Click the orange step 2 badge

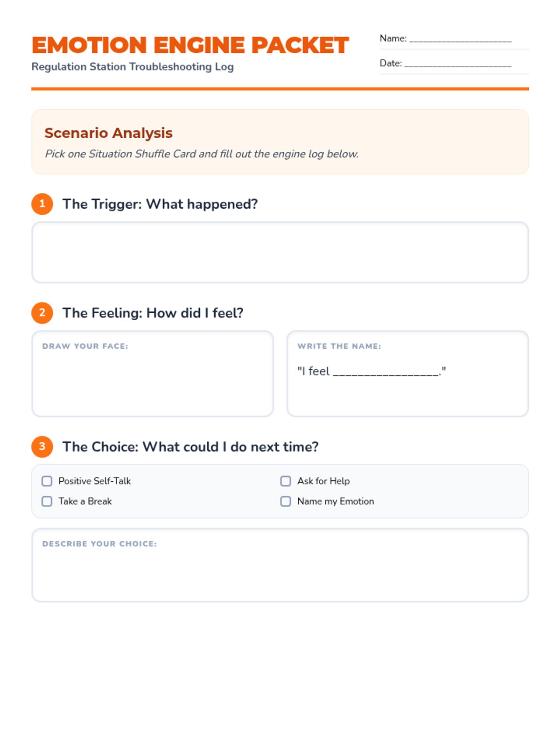point(42,313)
